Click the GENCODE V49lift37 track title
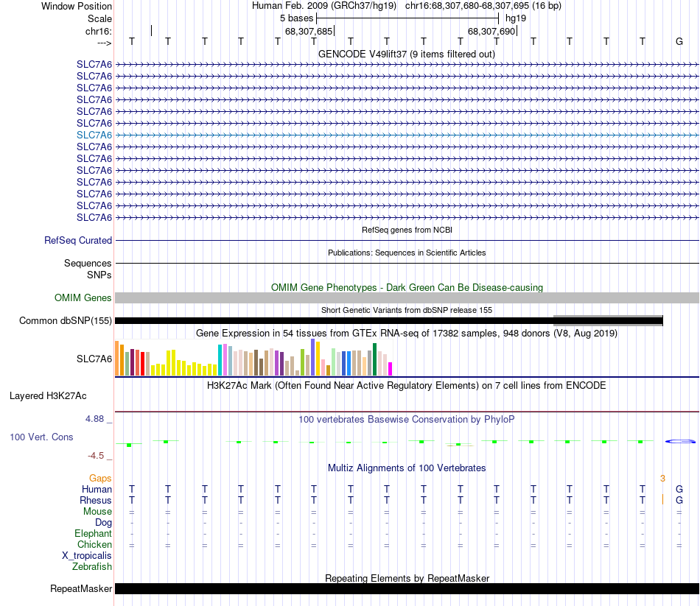 click(x=407, y=54)
